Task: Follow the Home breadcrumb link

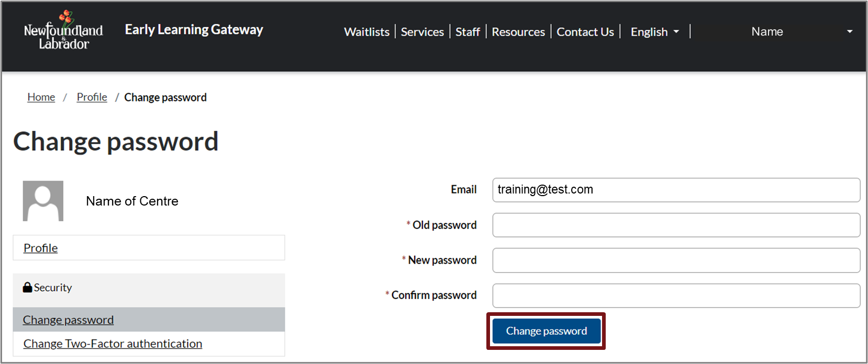Action: pyautogui.click(x=41, y=97)
